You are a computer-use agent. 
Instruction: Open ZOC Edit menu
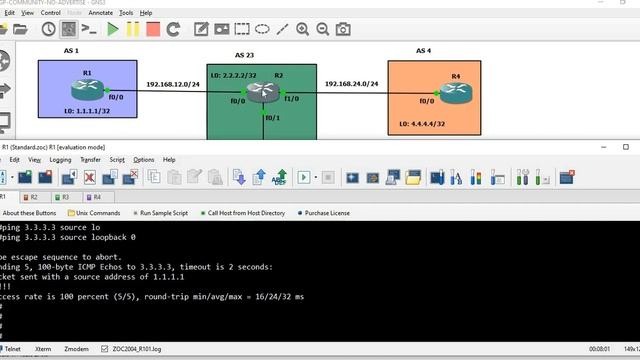pos(15,160)
